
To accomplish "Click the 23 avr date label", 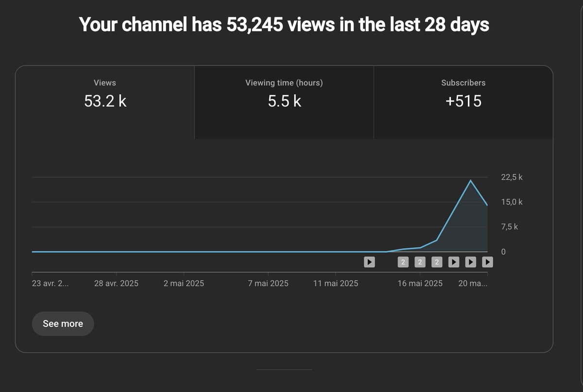I will pyautogui.click(x=50, y=283).
